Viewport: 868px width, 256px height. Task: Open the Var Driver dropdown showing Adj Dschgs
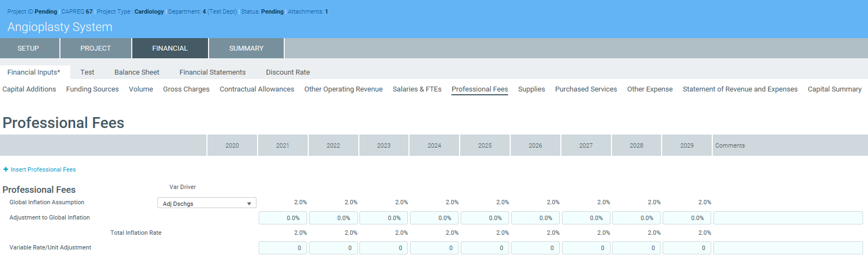tap(206, 203)
